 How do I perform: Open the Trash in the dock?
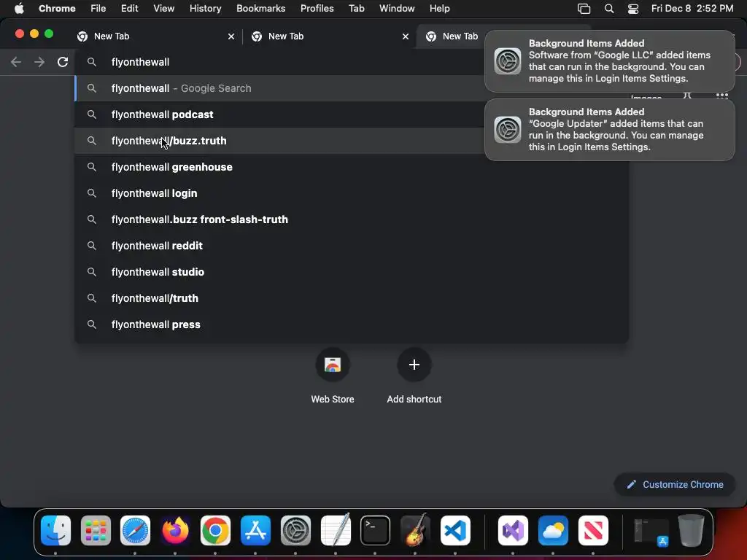[x=692, y=531]
